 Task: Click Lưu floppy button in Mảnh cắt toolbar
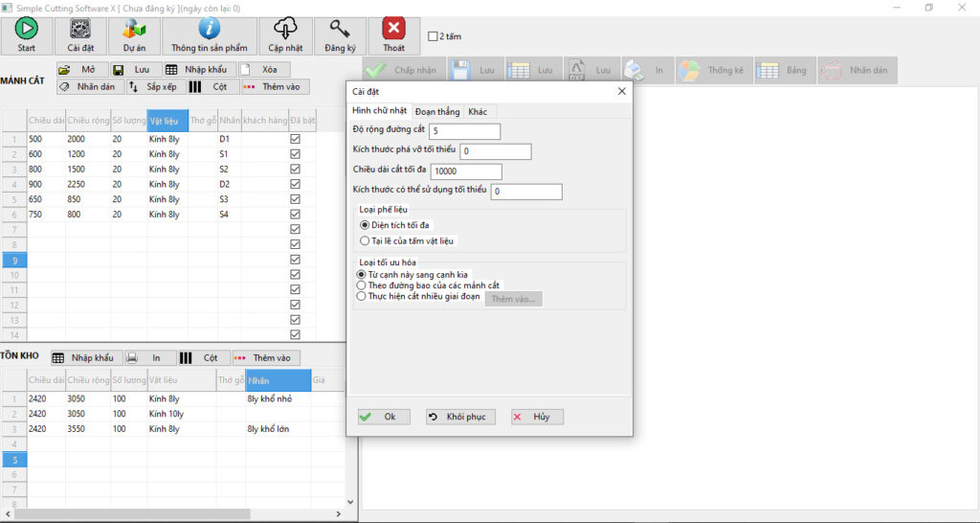(x=136, y=69)
